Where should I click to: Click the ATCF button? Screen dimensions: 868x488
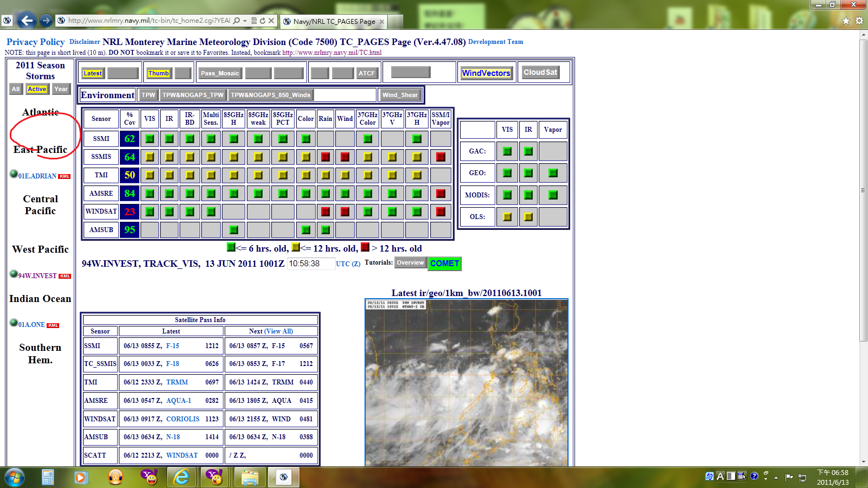point(367,73)
